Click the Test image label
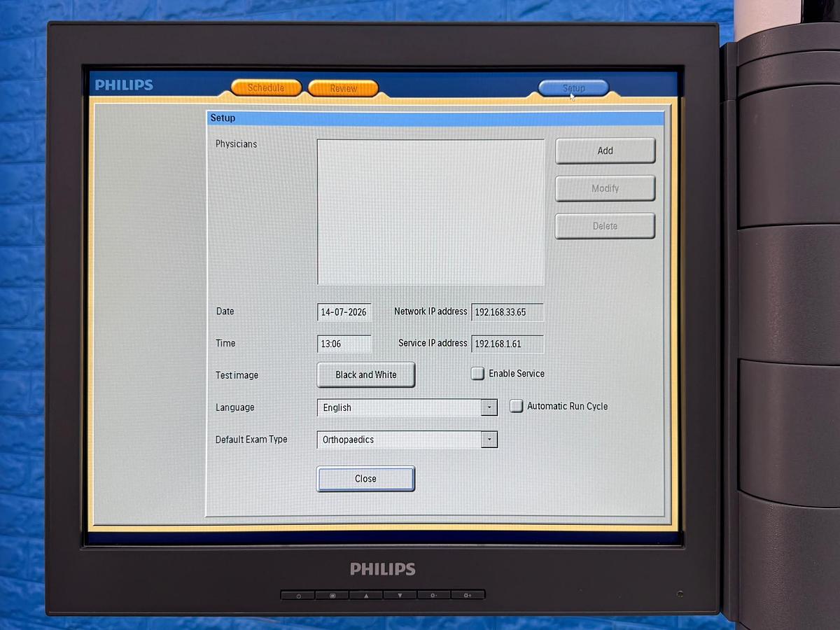The image size is (840, 630). (x=237, y=375)
